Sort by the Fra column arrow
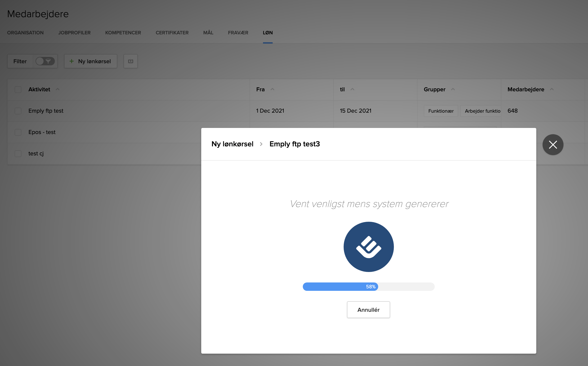Image resolution: width=588 pixels, height=366 pixels. click(272, 89)
